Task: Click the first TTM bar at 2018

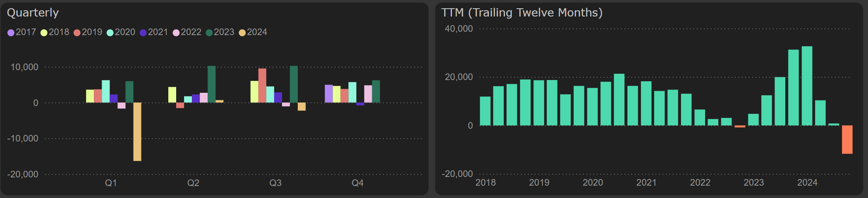Action: tap(485, 111)
